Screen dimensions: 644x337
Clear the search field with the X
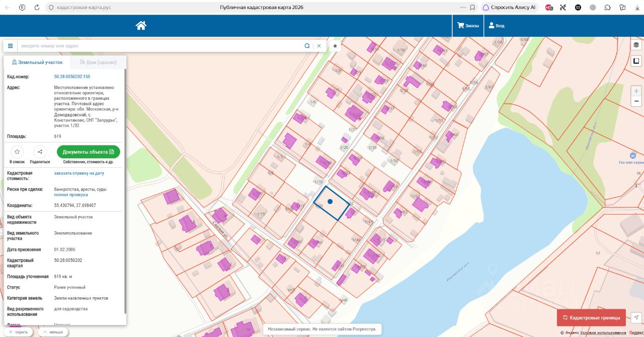point(318,46)
